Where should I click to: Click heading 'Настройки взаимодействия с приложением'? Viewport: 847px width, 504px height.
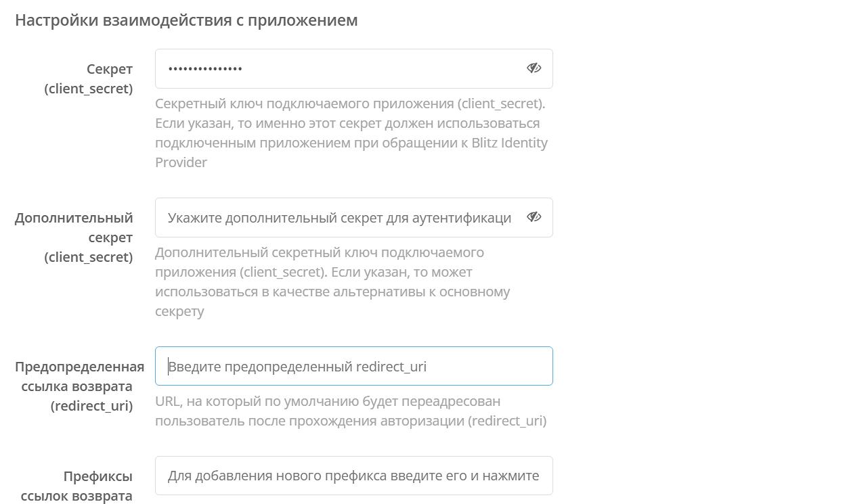tap(186, 20)
